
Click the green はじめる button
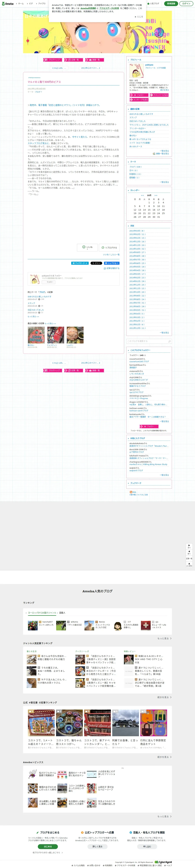48,846
